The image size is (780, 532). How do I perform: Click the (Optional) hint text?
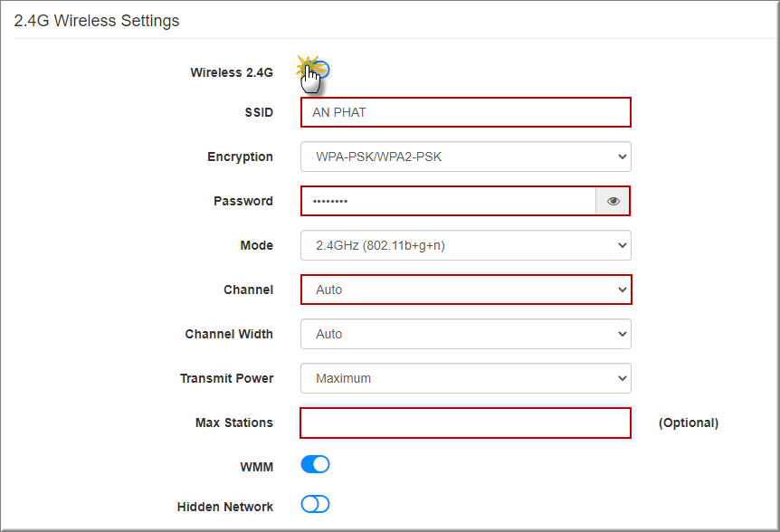pyautogui.click(x=688, y=423)
